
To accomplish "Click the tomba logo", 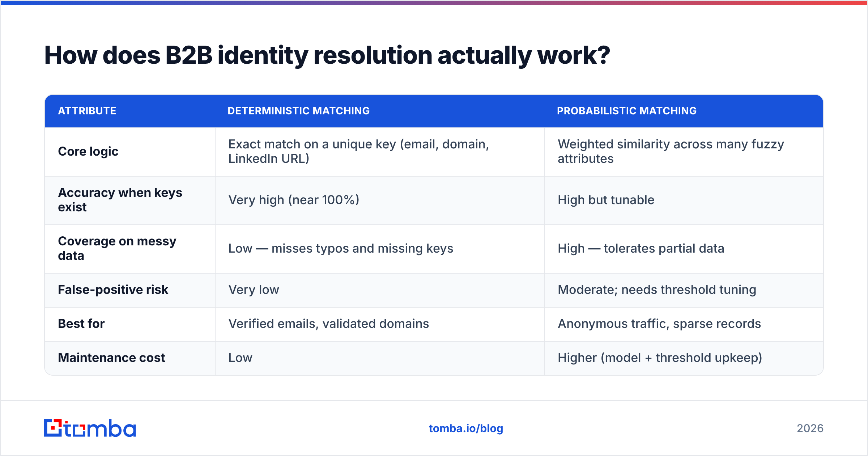I will (x=90, y=428).
